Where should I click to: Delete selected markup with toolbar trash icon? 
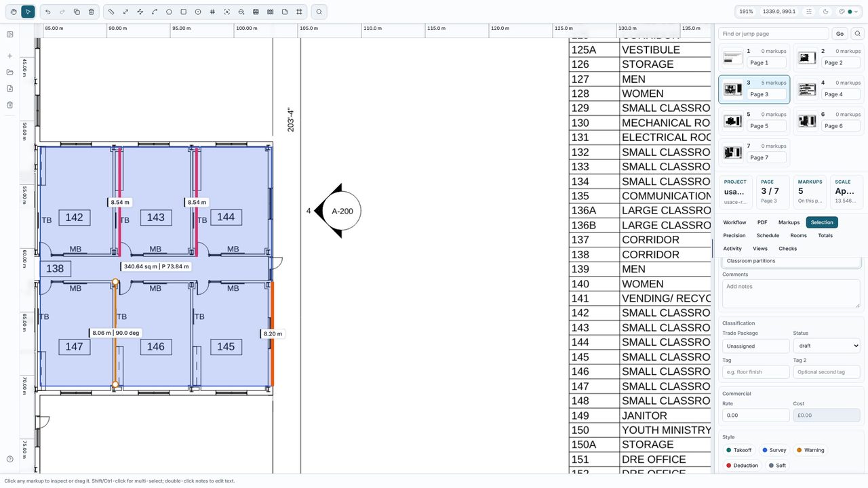[92, 12]
